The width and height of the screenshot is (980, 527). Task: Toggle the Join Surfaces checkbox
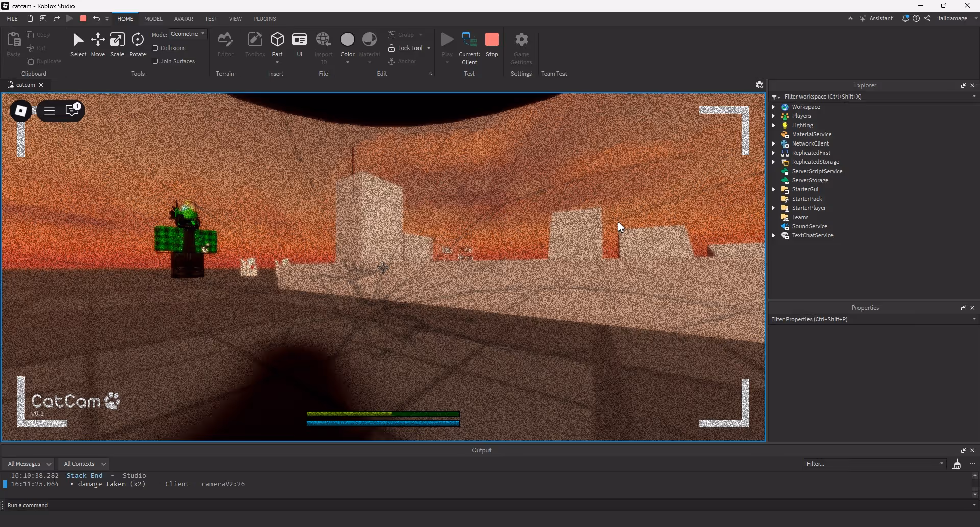[x=155, y=61]
